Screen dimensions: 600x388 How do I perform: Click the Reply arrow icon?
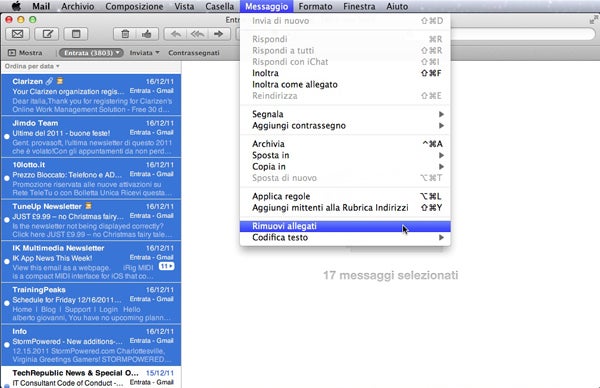(176, 34)
